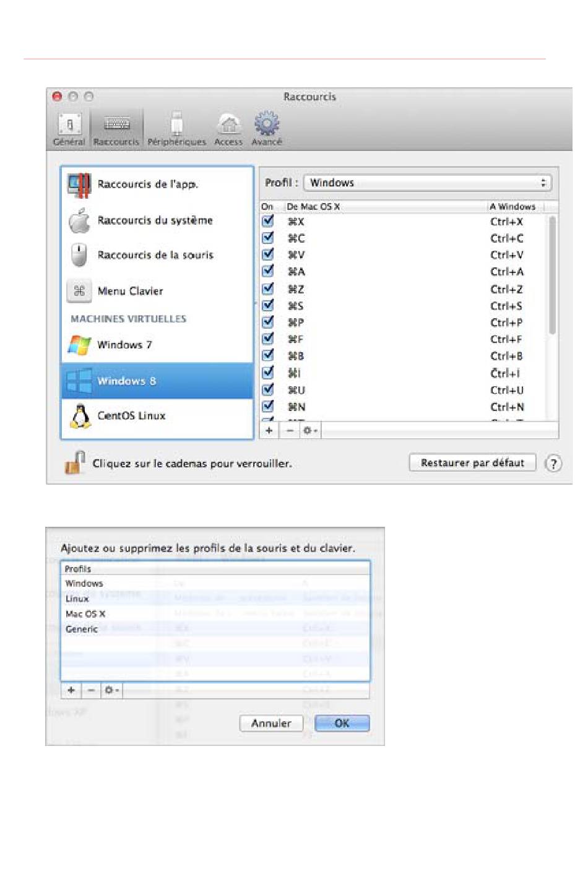Click the Annuler button
Screen dimensions: 588x879
coord(271,724)
